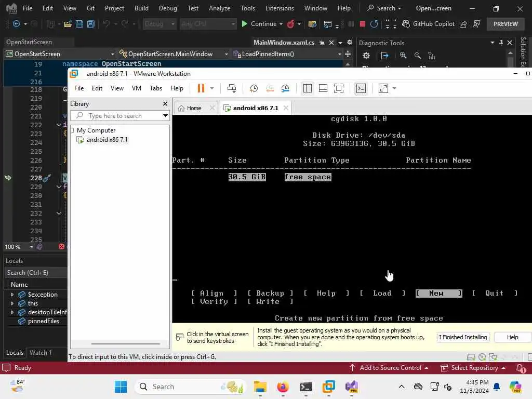
Task: Pin the Diagnostic Tools panel
Action: tap(501, 43)
